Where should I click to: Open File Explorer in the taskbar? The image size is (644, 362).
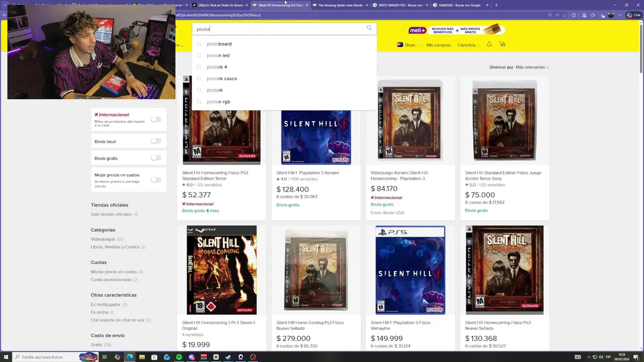[x=142, y=357]
